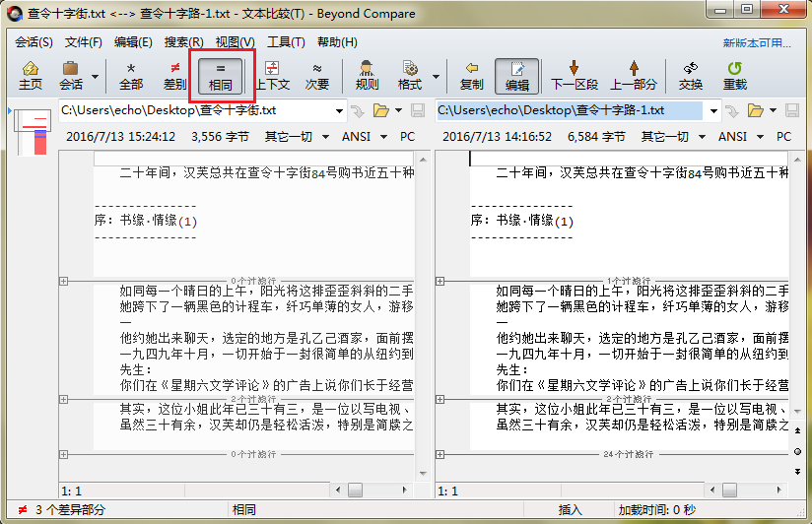Image resolution: width=812 pixels, height=524 pixels.
Task: Click 新版本可用 update link
Action: click(756, 42)
